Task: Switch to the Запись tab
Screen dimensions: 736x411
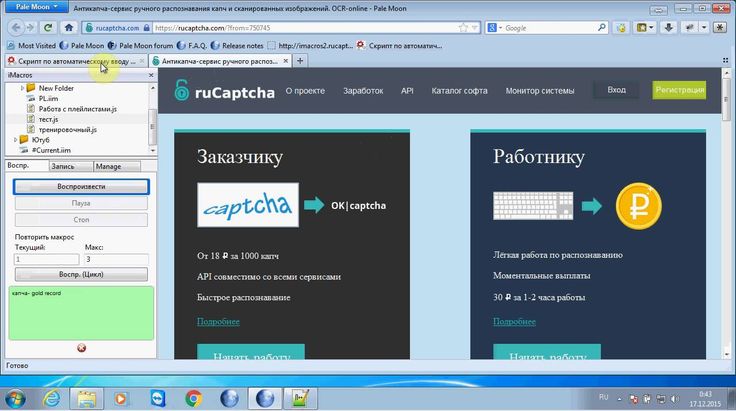Action: point(63,166)
